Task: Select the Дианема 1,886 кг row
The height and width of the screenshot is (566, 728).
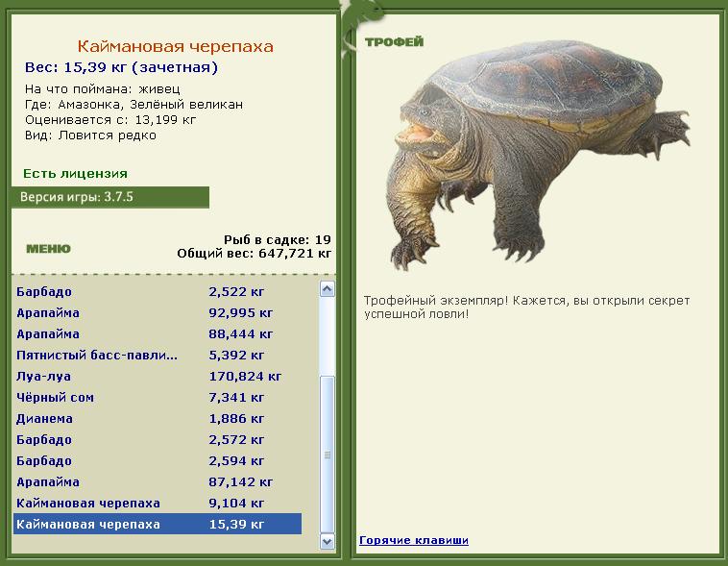Action: click(158, 419)
